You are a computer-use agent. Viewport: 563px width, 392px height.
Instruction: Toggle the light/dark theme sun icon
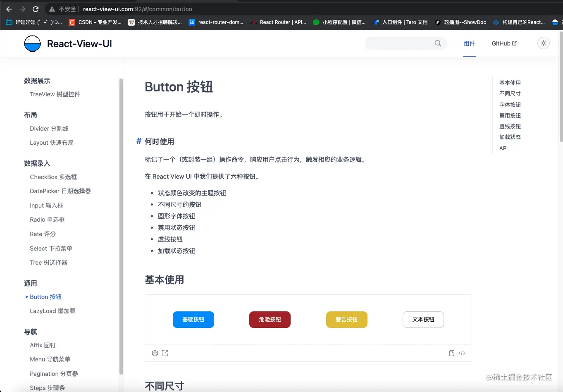coord(544,43)
